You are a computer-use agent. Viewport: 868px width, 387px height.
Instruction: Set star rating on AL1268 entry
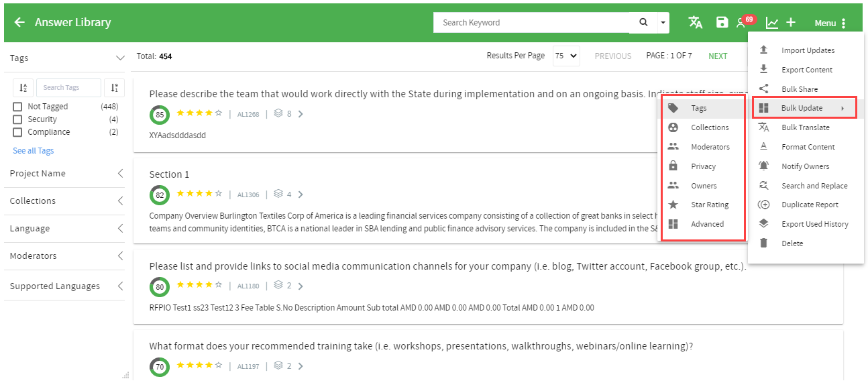pyautogui.click(x=199, y=113)
